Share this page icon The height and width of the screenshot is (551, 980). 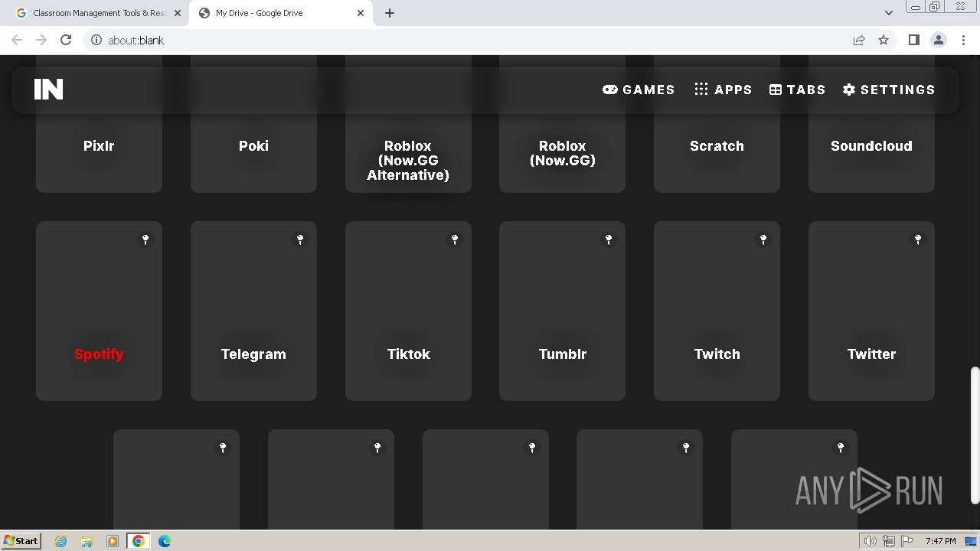click(x=859, y=40)
